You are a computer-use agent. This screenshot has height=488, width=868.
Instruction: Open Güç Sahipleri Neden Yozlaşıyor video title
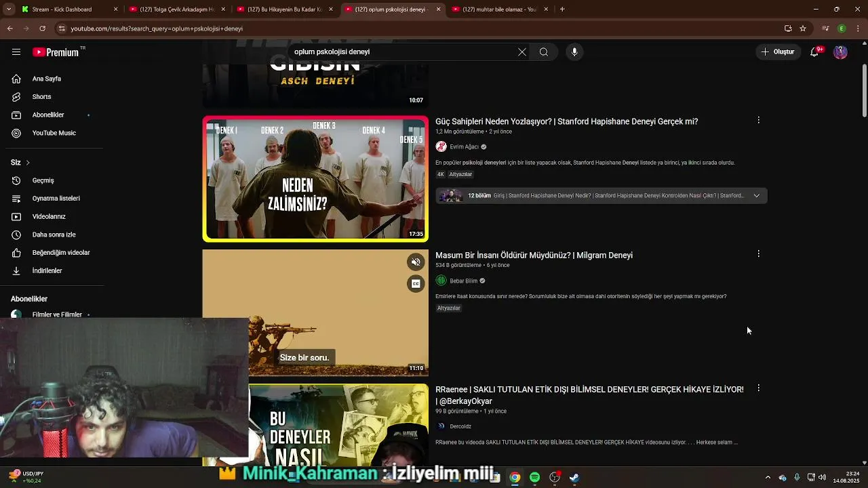(x=566, y=121)
